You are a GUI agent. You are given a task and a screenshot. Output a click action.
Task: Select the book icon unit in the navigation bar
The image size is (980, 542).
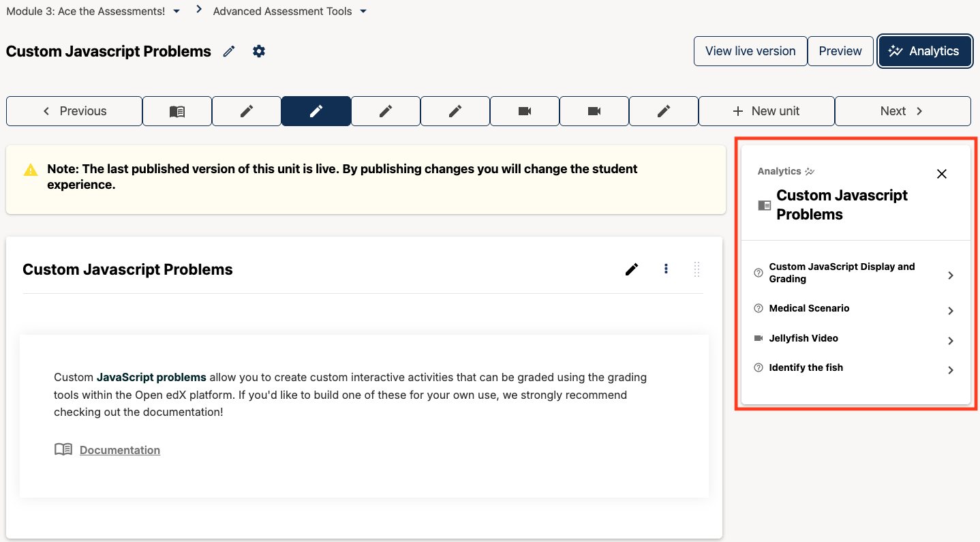177,110
